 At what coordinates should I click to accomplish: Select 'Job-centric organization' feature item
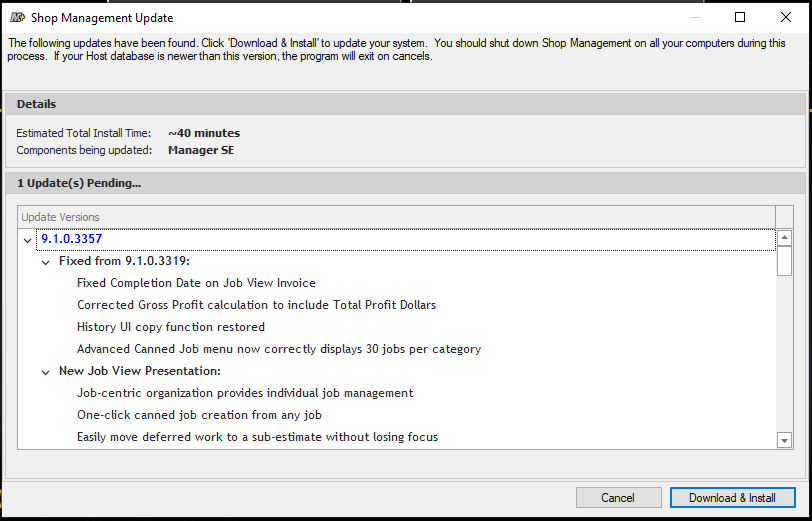coord(245,393)
